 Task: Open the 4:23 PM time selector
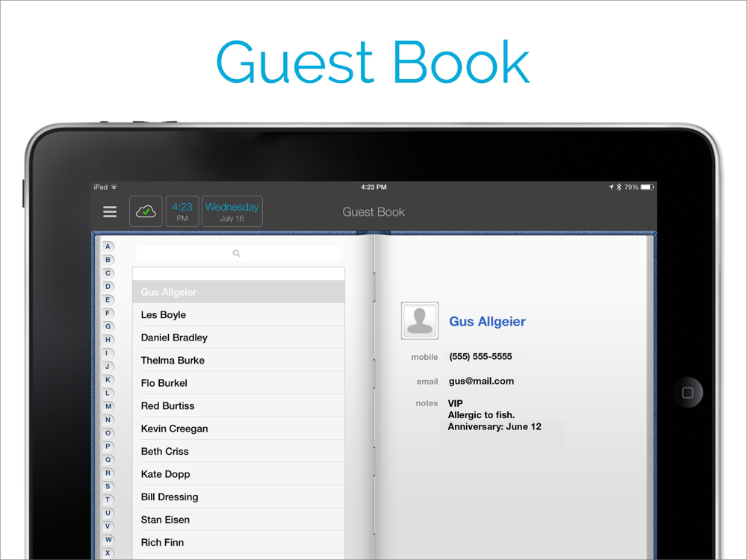[182, 211]
